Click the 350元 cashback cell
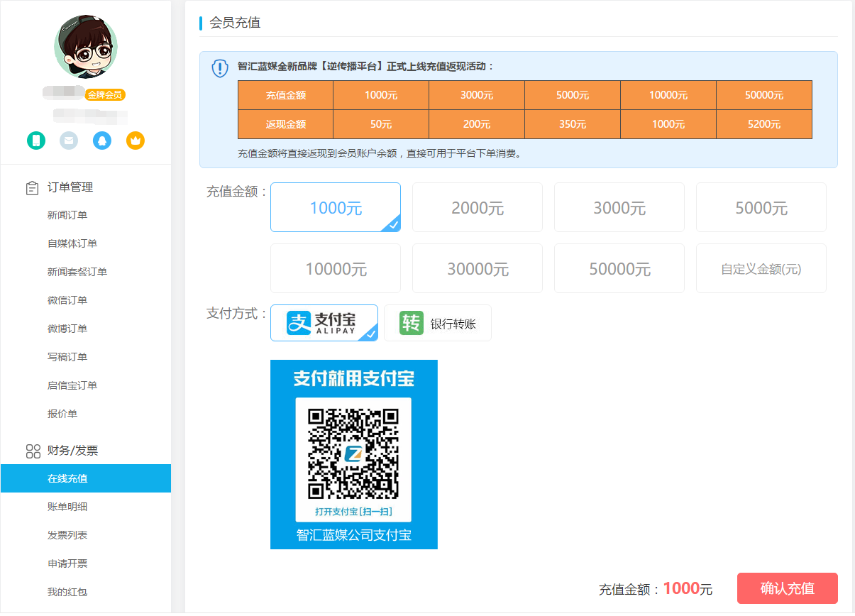This screenshot has height=616, width=855. click(x=573, y=124)
